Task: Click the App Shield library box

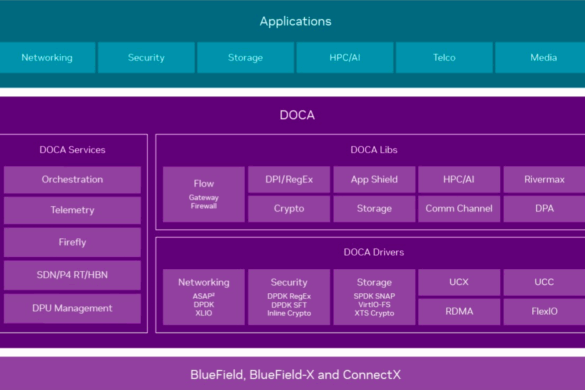Action: (x=374, y=180)
